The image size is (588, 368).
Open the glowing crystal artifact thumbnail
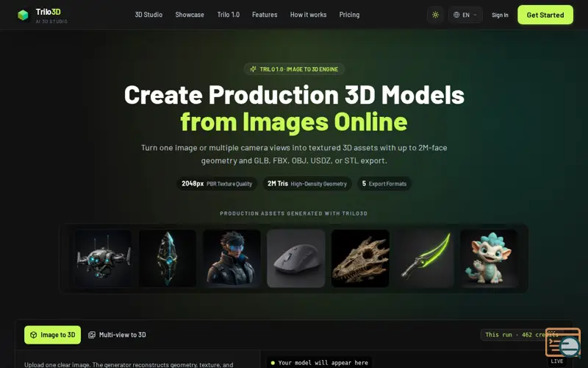(168, 258)
